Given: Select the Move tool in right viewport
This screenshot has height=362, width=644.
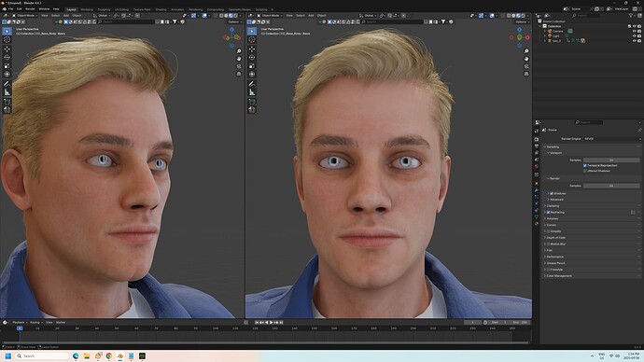Looking at the screenshot, I should click(252, 49).
